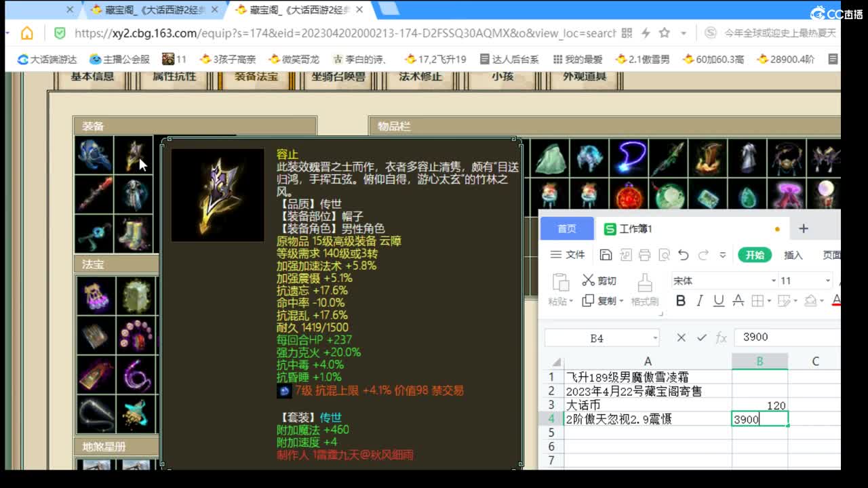Click the paste clipboard icon

pyautogui.click(x=560, y=283)
